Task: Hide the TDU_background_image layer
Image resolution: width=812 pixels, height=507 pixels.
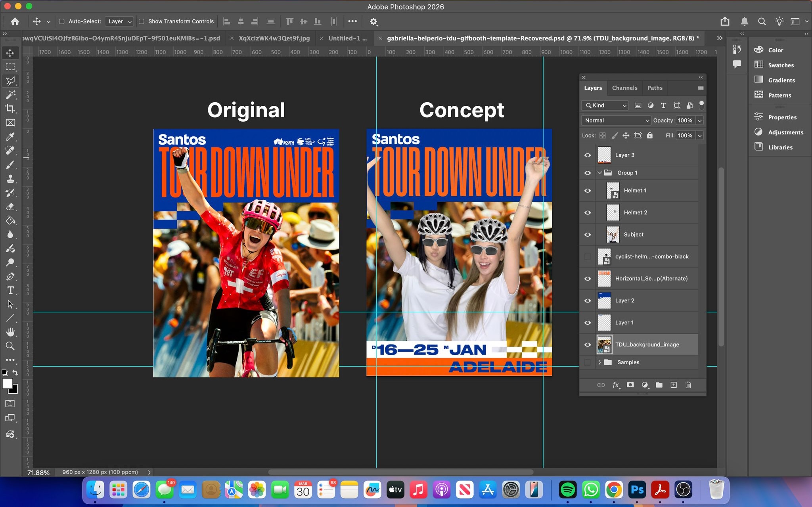Action: 588,344
